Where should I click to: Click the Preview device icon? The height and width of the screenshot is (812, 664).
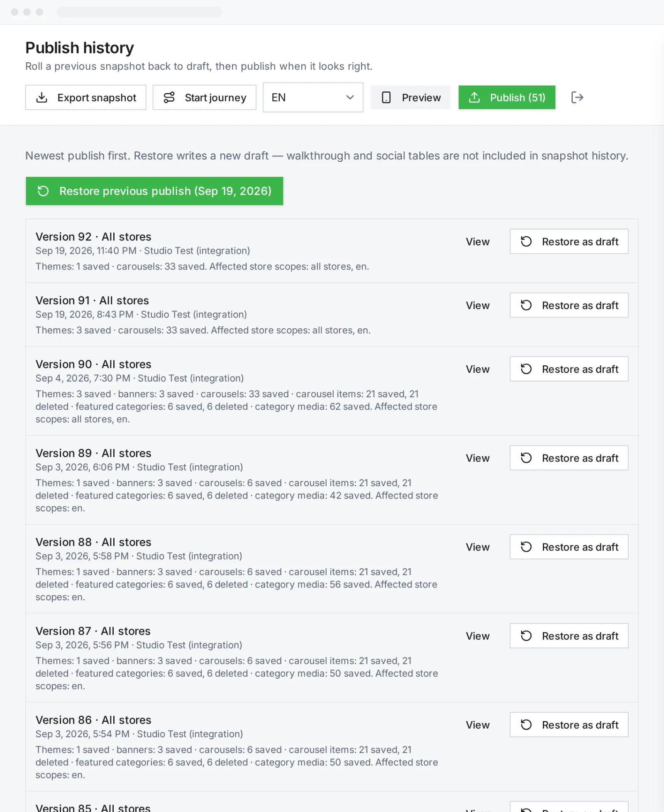pyautogui.click(x=386, y=98)
